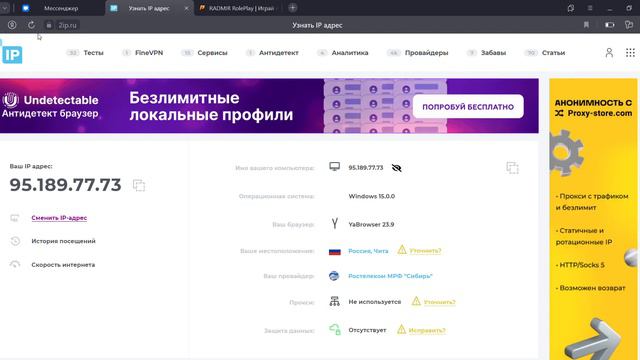Viewport: 640px width, 360px height.
Task: Select YaBrowser 23.9 text
Action: tap(371, 224)
